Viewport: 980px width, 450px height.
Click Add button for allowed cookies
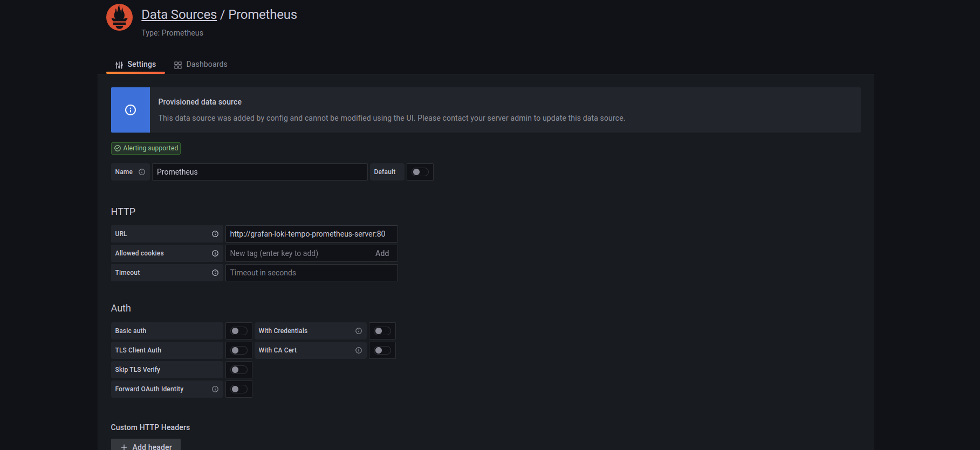[x=382, y=253]
